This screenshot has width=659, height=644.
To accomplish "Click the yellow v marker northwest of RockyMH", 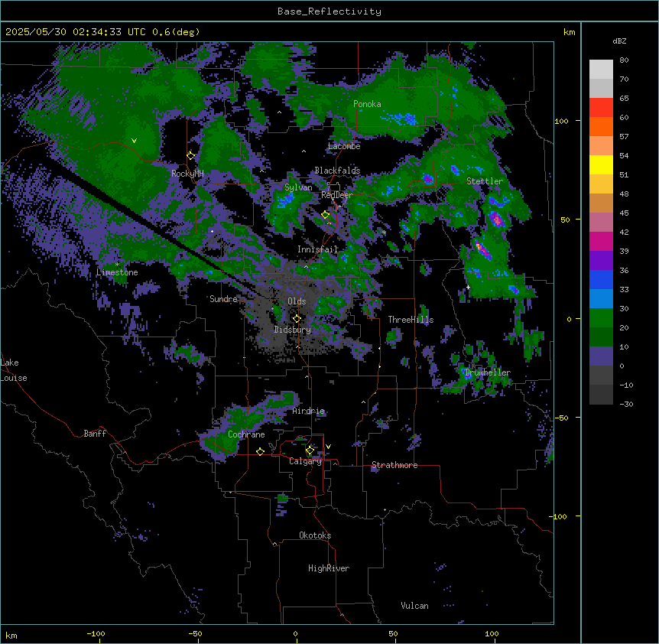I will [x=134, y=141].
